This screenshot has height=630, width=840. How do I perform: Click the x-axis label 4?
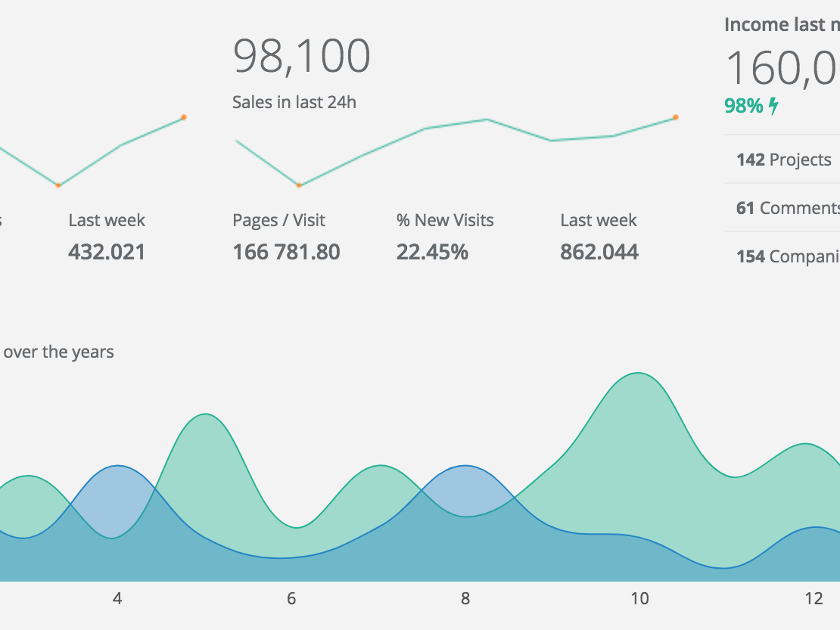(117, 598)
